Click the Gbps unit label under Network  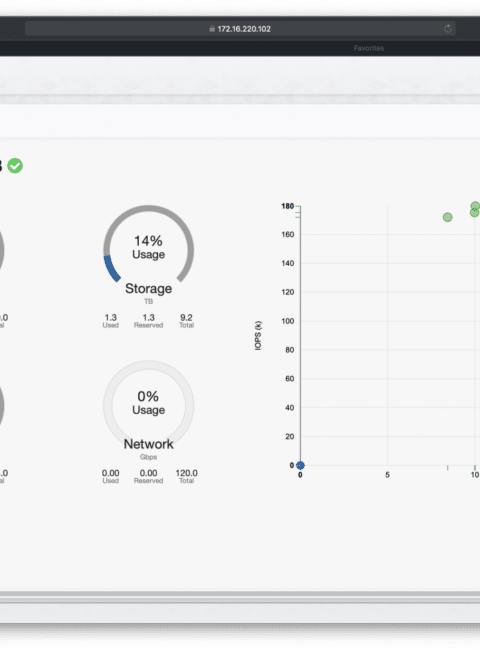pyautogui.click(x=148, y=457)
